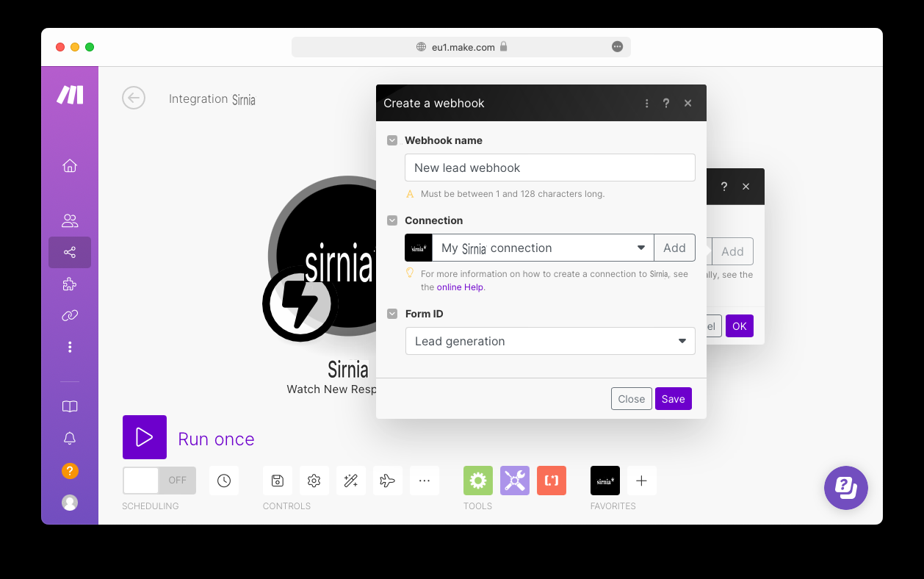This screenshot has width=924, height=579.
Task: Open user profile avatar
Action: [70, 503]
